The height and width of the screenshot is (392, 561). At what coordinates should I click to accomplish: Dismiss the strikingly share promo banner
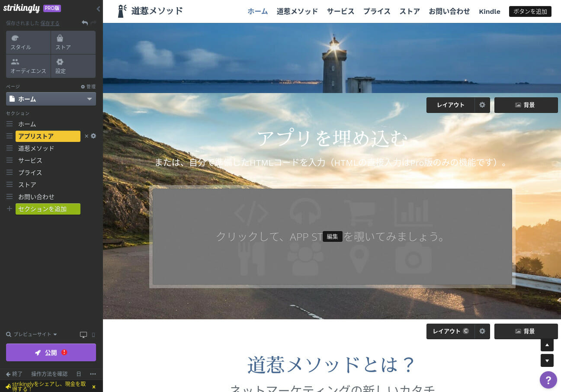pyautogui.click(x=94, y=387)
